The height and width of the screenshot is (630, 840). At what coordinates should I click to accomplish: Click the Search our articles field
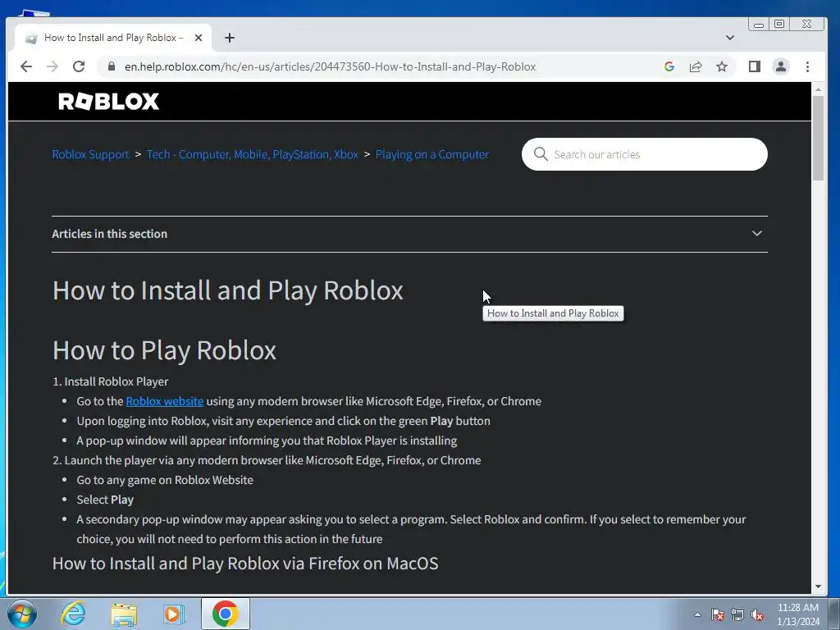pyautogui.click(x=645, y=154)
